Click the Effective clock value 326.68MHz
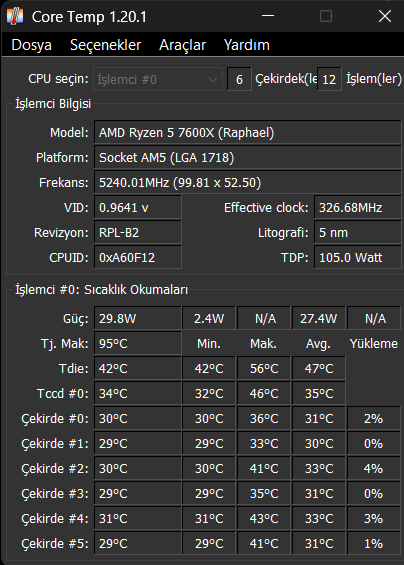 [x=358, y=208]
